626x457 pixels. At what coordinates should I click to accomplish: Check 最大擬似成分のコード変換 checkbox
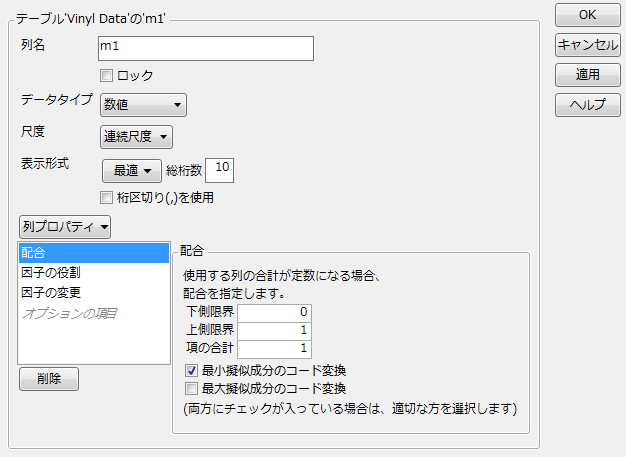tap(191, 388)
